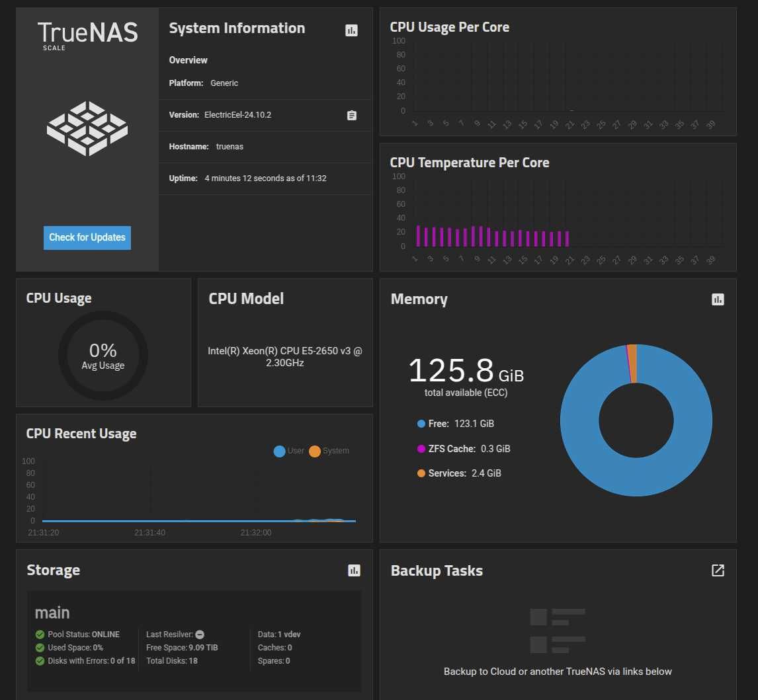Click the Backup Tasks empty-state placeholder graphic

click(558, 631)
